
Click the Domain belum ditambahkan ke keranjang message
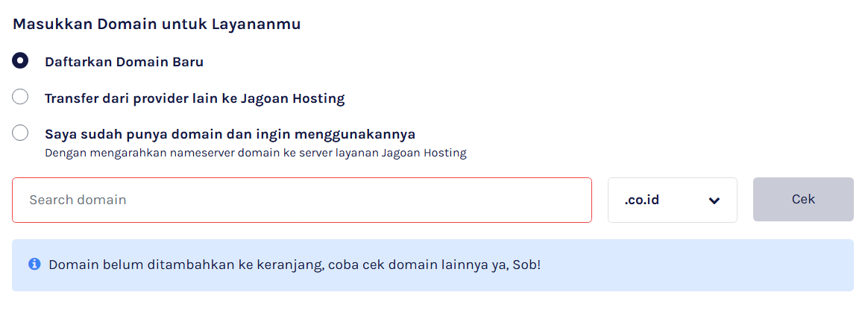tap(294, 265)
